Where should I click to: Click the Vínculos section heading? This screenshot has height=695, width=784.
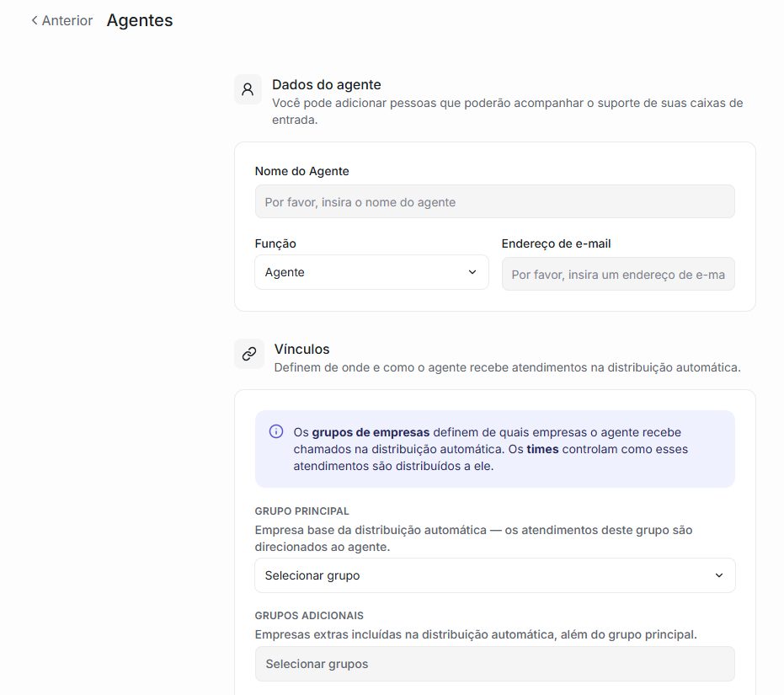point(301,349)
